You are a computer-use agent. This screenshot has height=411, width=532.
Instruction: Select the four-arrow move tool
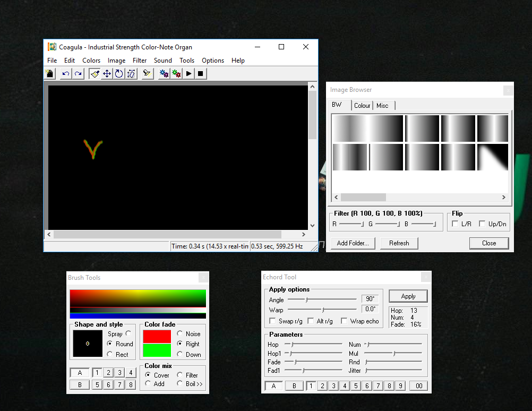(x=107, y=74)
